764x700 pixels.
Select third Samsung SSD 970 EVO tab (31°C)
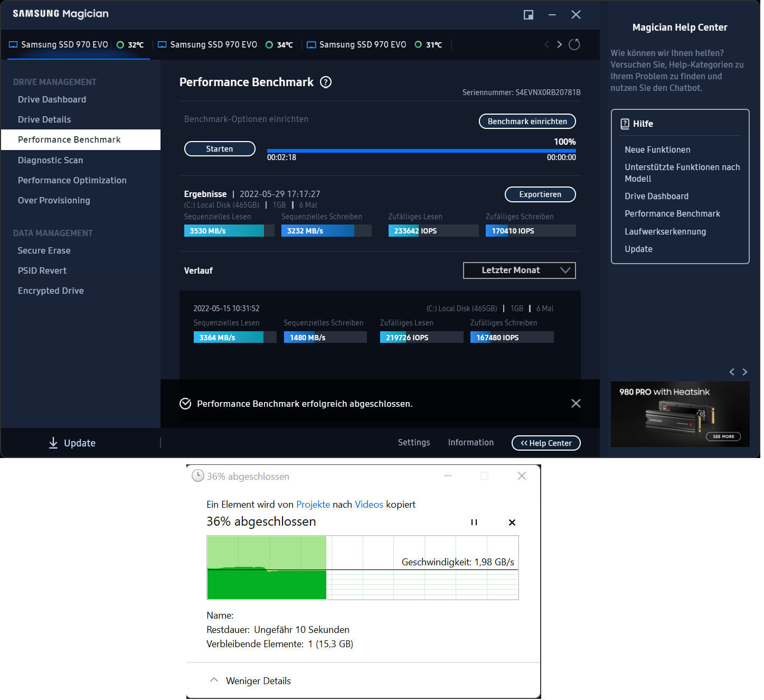(x=374, y=45)
